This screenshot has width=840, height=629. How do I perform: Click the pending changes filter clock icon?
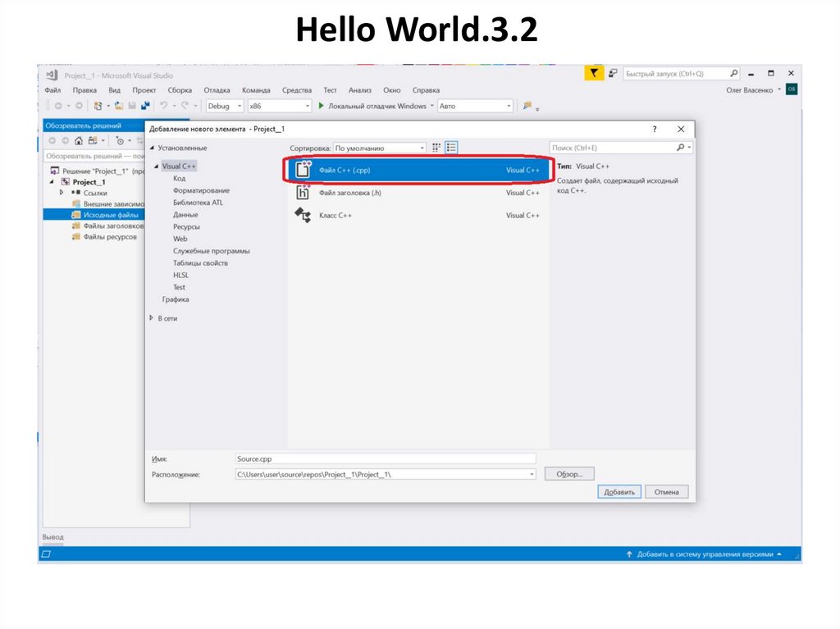tap(120, 141)
